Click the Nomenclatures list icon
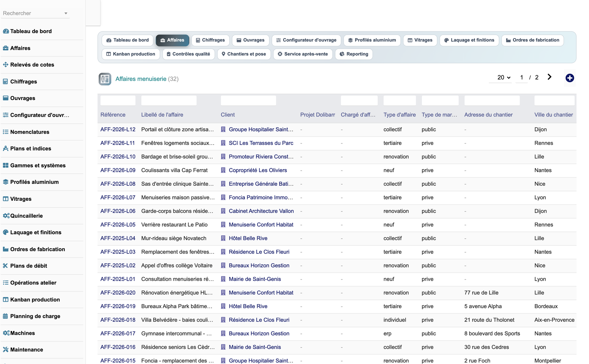The width and height of the screenshot is (589, 364). (6, 132)
